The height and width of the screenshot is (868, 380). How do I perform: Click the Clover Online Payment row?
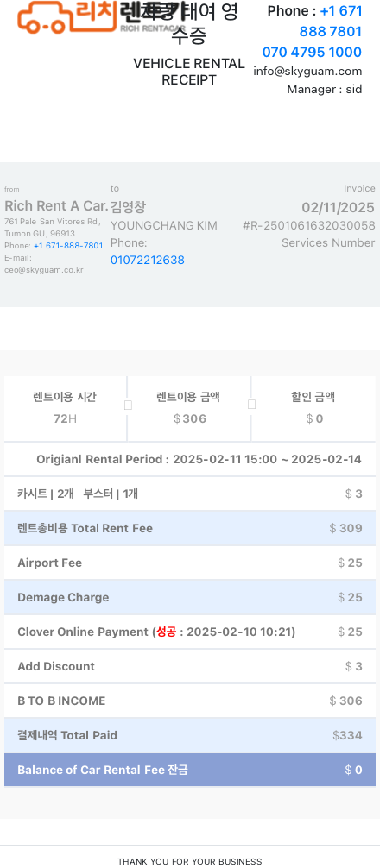coord(190,632)
